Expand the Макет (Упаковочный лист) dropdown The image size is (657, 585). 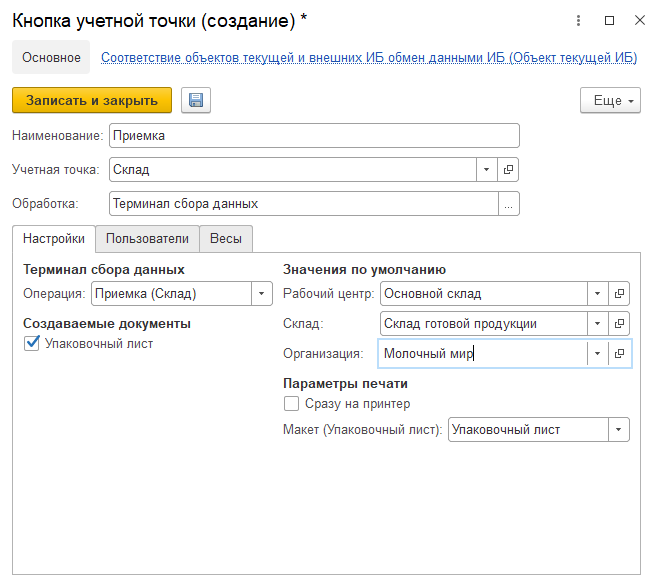coord(619,430)
